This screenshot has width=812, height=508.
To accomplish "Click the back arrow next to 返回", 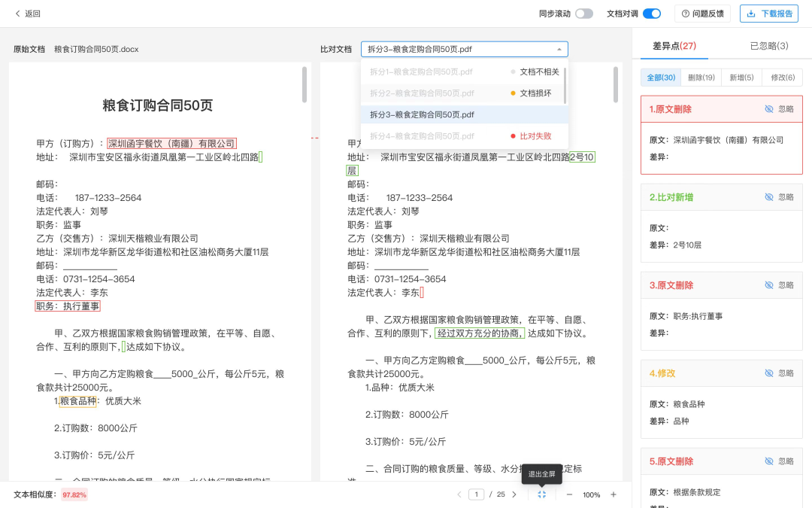I will [17, 13].
